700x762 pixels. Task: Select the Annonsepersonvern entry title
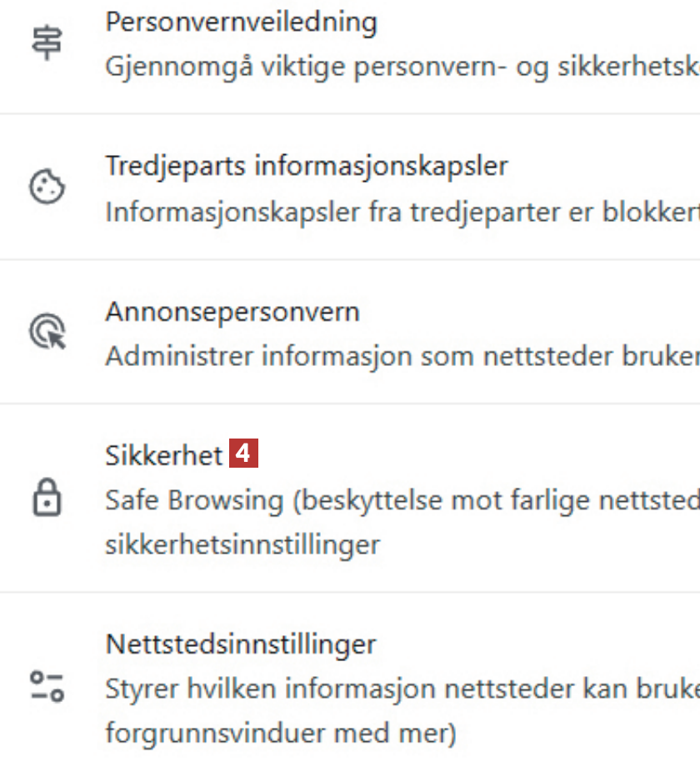coord(232,312)
